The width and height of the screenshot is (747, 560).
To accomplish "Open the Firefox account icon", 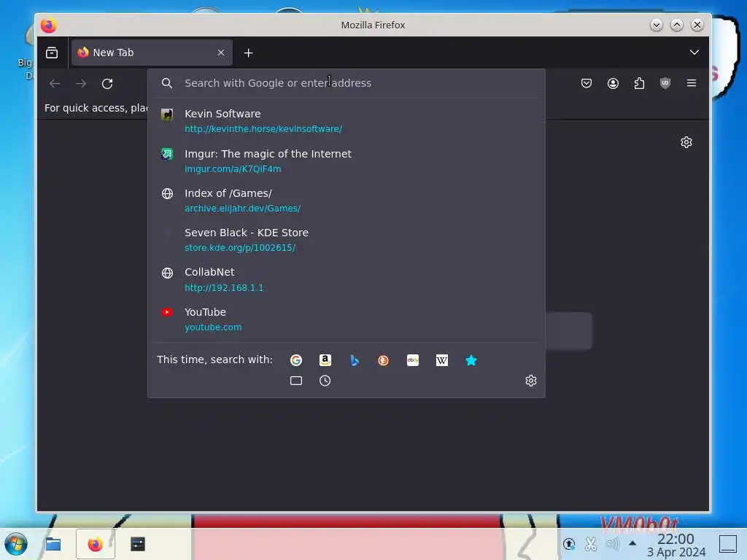I will click(x=613, y=83).
